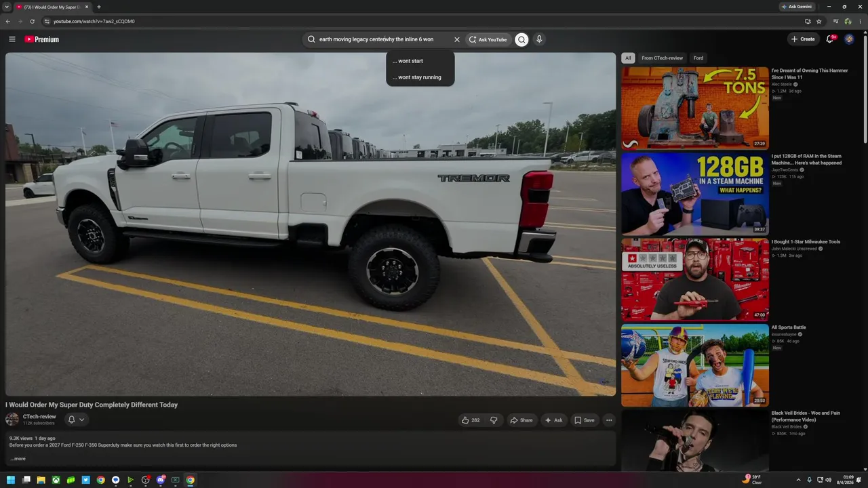Reload the page with the refresh icon
868x488 pixels.
[x=32, y=21]
